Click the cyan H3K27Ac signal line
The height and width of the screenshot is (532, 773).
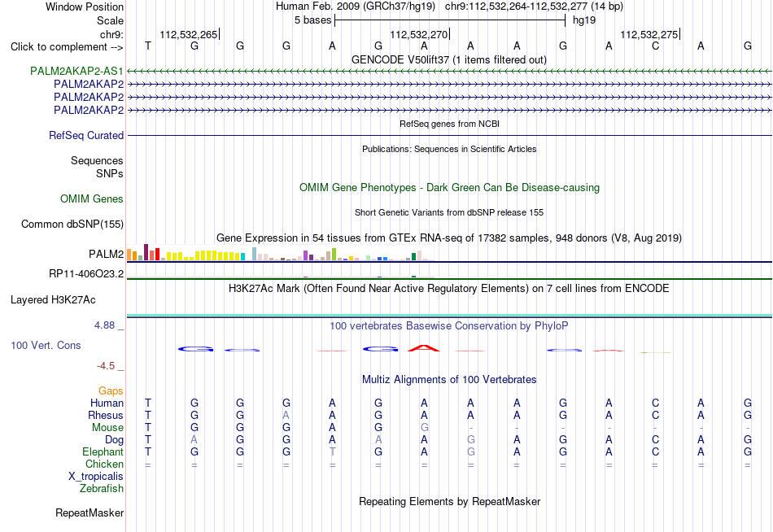point(449,315)
